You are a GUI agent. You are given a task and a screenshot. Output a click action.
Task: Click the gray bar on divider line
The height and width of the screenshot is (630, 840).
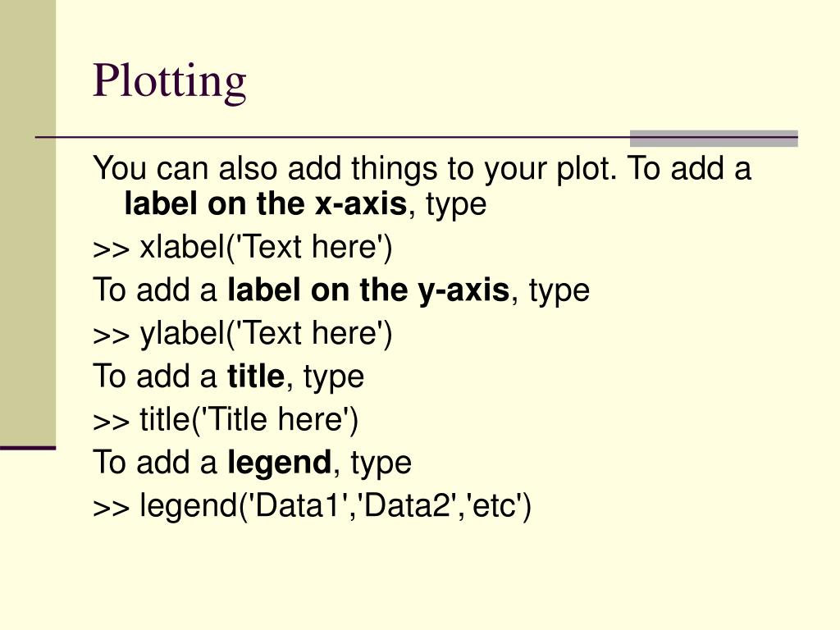point(714,138)
